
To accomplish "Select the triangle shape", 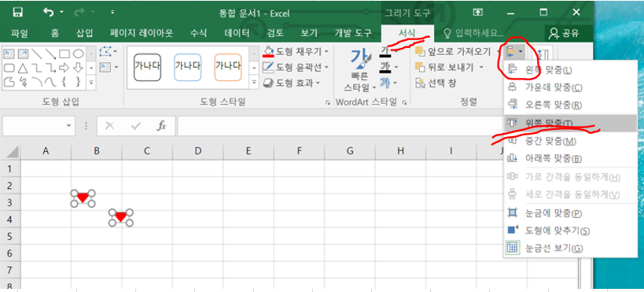I will (24, 68).
